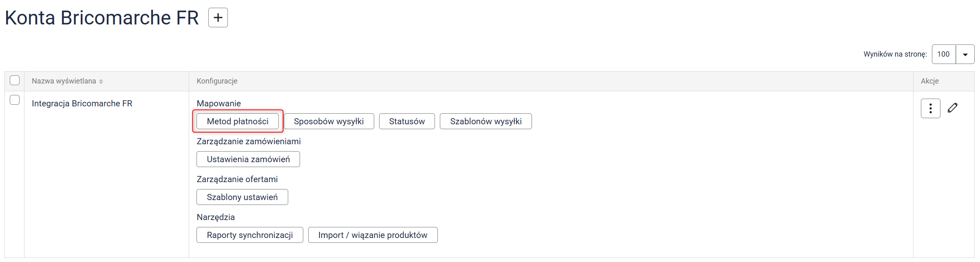Open Import / wiązanie produktów tool
Image resolution: width=980 pixels, height=262 pixels.
373,235
